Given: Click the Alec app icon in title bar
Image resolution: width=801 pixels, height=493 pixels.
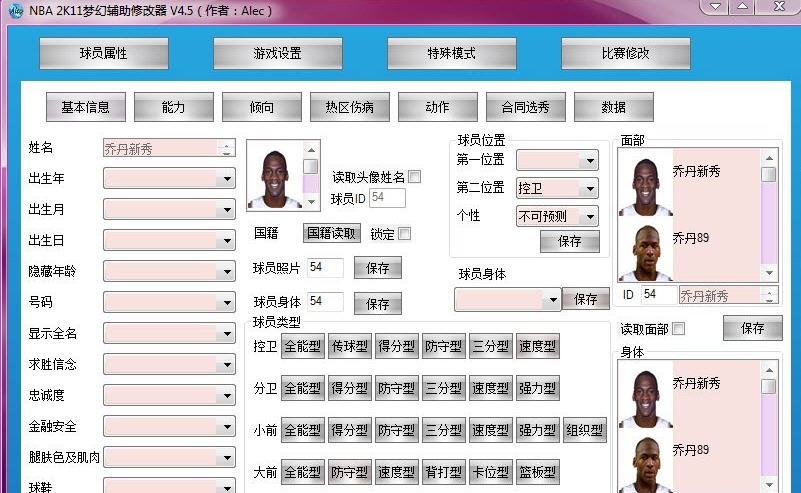Looking at the screenshot, I should pyautogui.click(x=16, y=10).
